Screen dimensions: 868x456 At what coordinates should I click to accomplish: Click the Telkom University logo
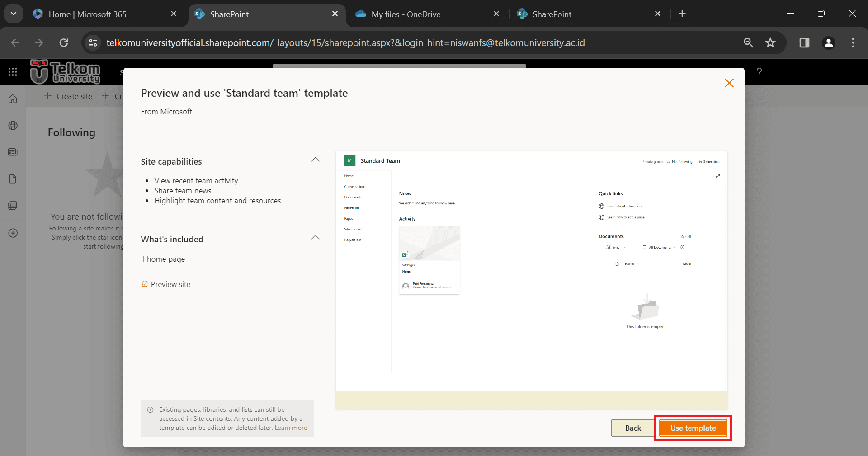click(65, 72)
